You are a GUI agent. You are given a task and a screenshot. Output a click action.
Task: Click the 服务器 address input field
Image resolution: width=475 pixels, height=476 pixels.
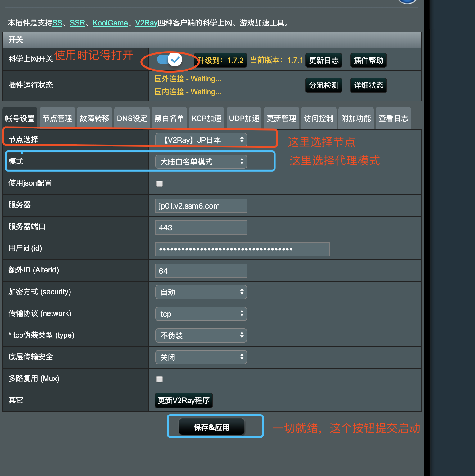[x=201, y=206]
